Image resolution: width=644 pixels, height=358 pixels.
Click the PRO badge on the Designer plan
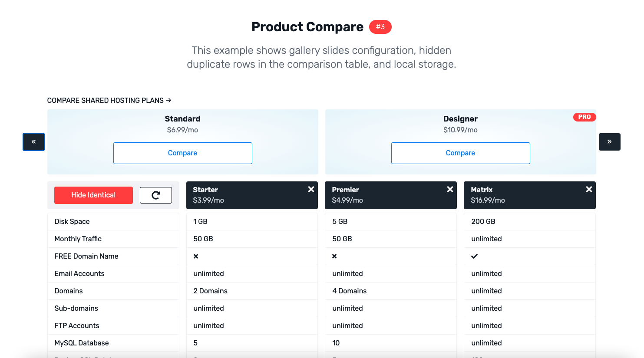pyautogui.click(x=585, y=117)
